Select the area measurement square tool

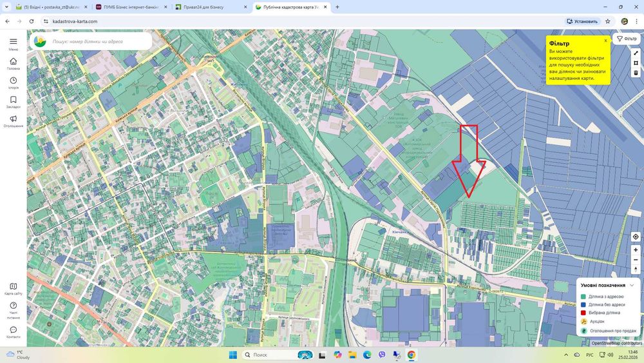pos(636,63)
